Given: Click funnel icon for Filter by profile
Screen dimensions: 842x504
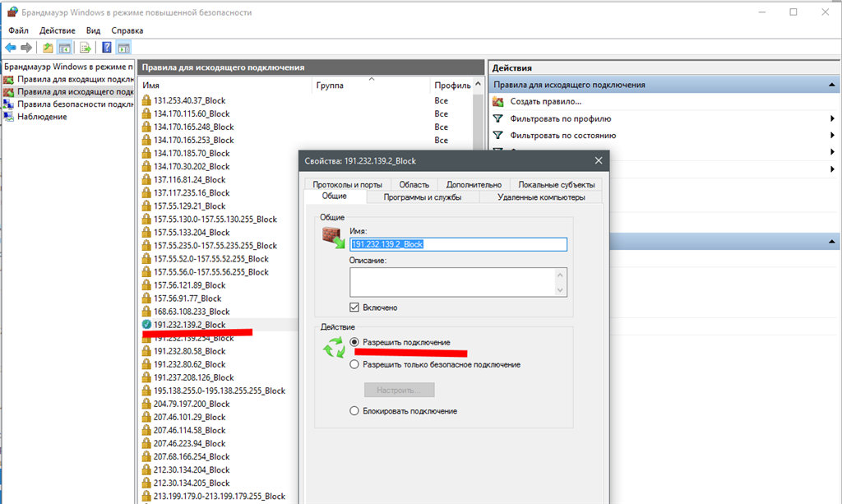Looking at the screenshot, I should tap(498, 118).
